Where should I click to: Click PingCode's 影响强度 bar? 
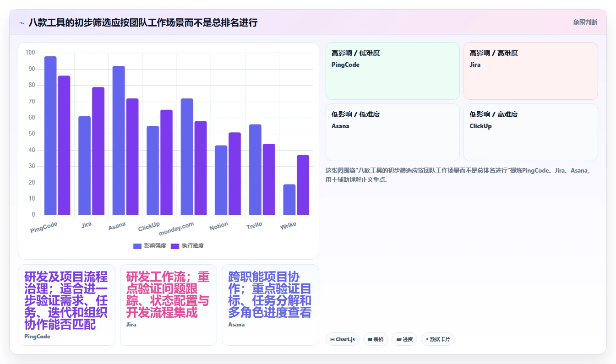coord(50,136)
